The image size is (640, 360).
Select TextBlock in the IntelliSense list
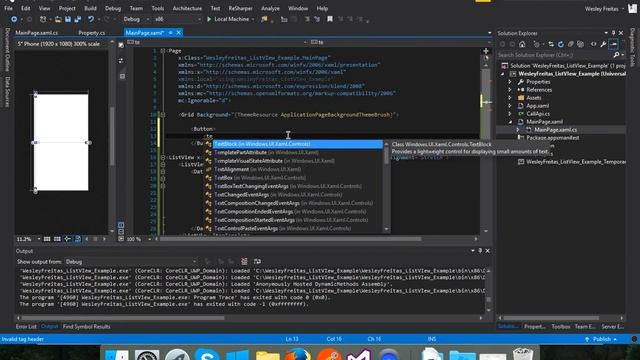298,144
